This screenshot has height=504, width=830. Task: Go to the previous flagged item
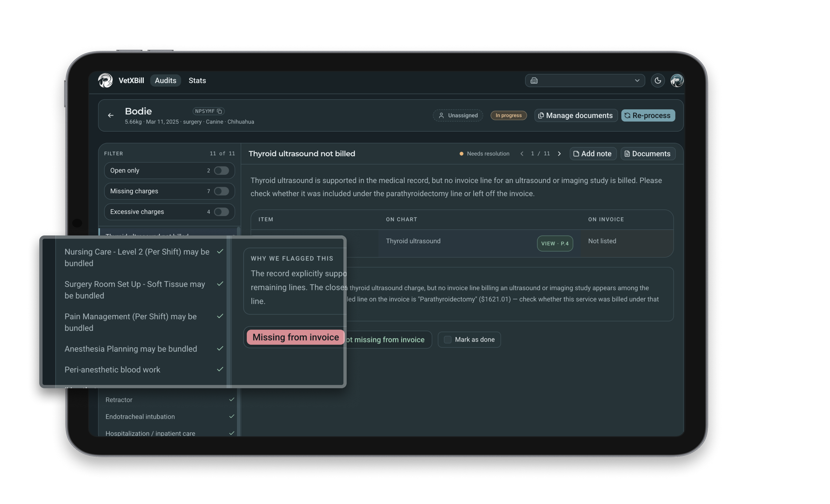point(522,153)
